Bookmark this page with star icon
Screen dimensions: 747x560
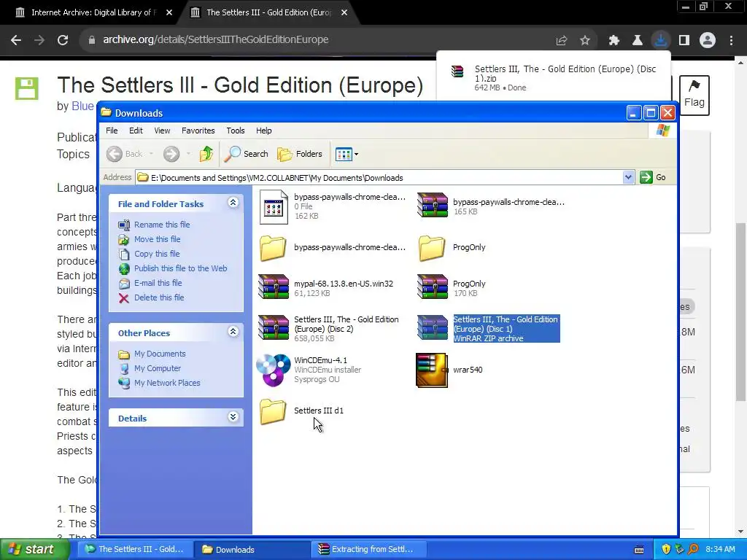(585, 41)
